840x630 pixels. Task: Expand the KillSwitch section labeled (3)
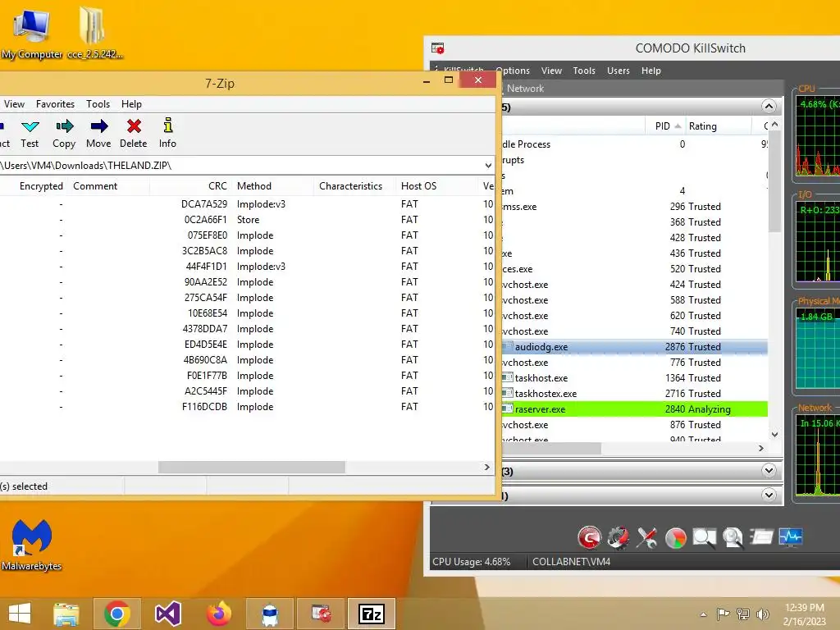pos(769,471)
